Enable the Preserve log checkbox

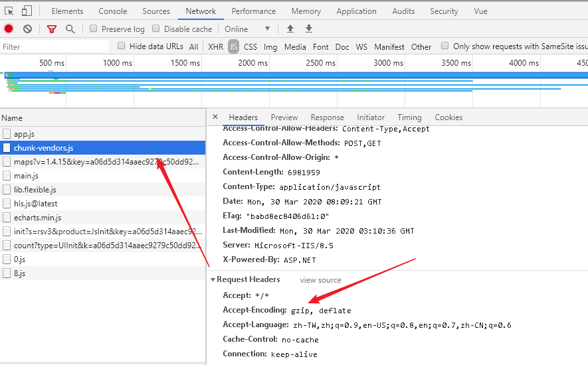pos(94,29)
